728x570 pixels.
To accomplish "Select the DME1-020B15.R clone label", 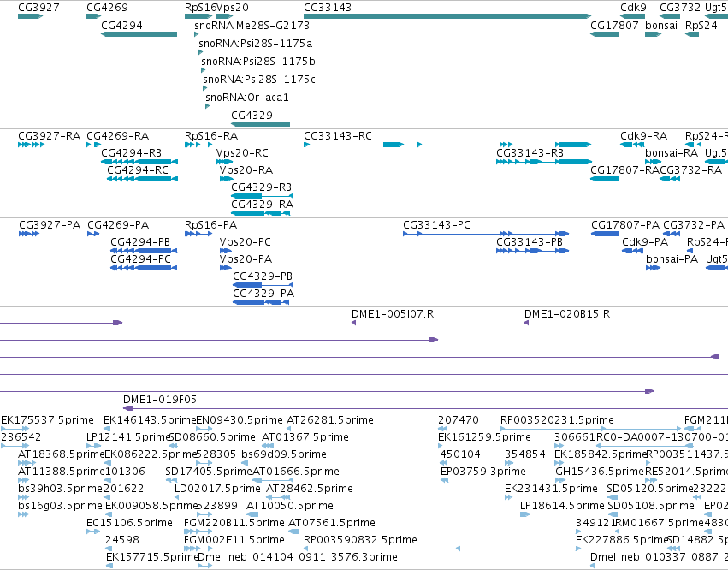I will 567,314.
